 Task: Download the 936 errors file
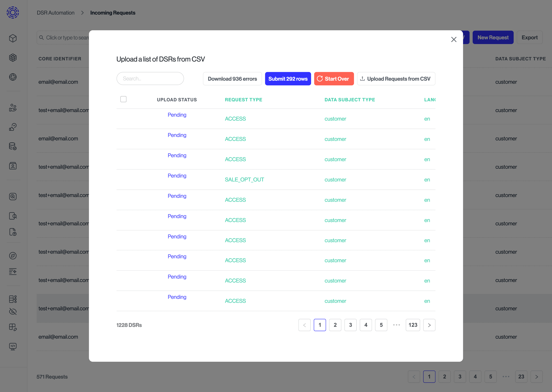click(x=232, y=79)
